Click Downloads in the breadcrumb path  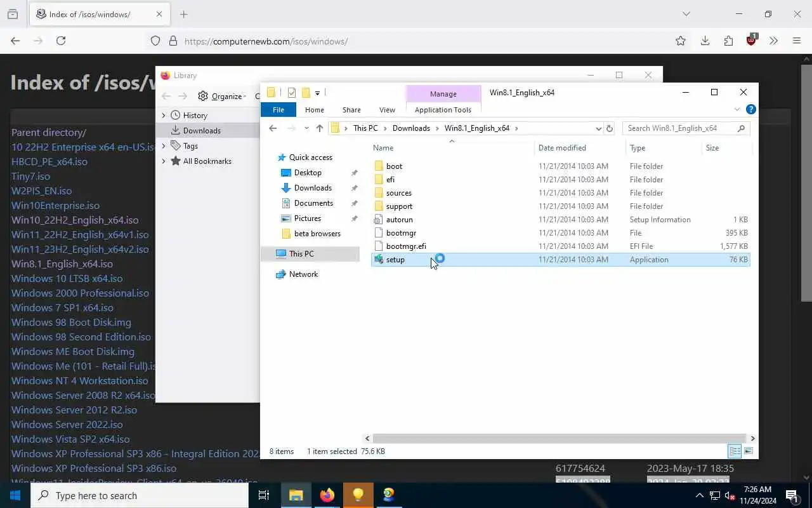(411, 128)
